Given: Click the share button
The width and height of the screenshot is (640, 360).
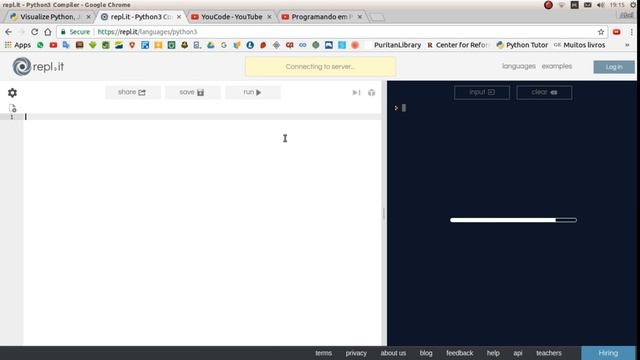Looking at the screenshot, I should click(132, 92).
